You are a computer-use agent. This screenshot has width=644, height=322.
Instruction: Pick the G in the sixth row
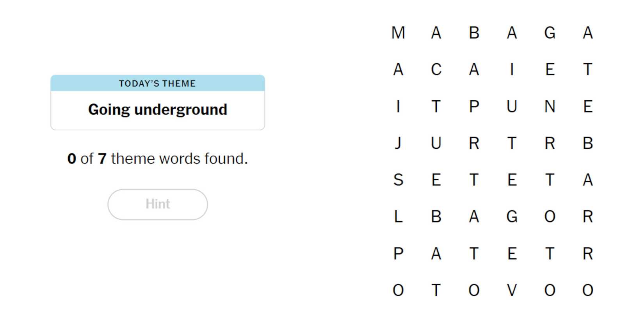[x=512, y=217]
